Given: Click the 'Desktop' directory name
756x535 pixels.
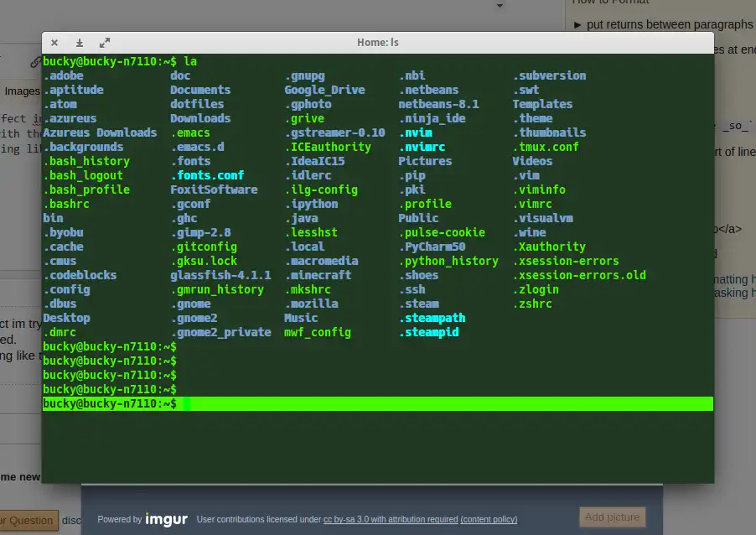Looking at the screenshot, I should click(66, 318).
